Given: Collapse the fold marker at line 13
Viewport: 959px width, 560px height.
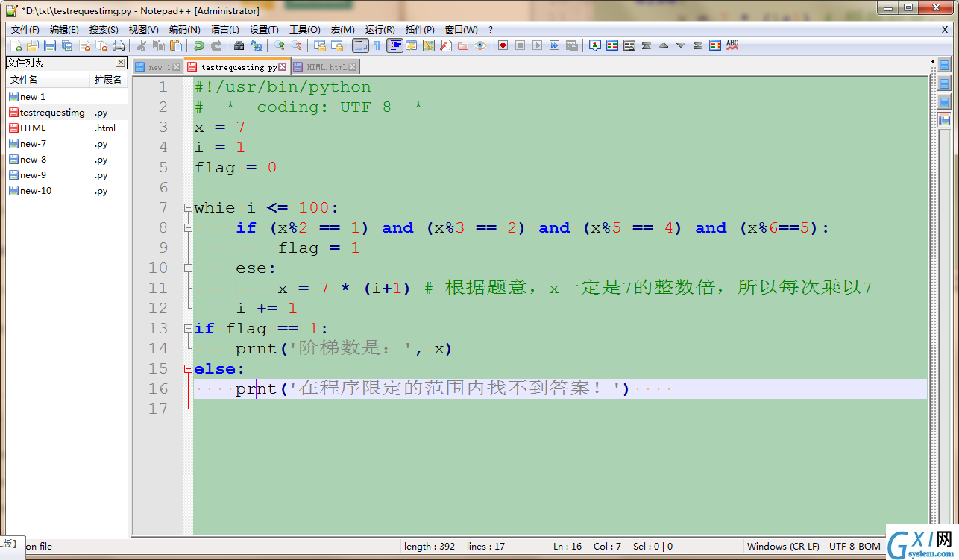Looking at the screenshot, I should 188,329.
